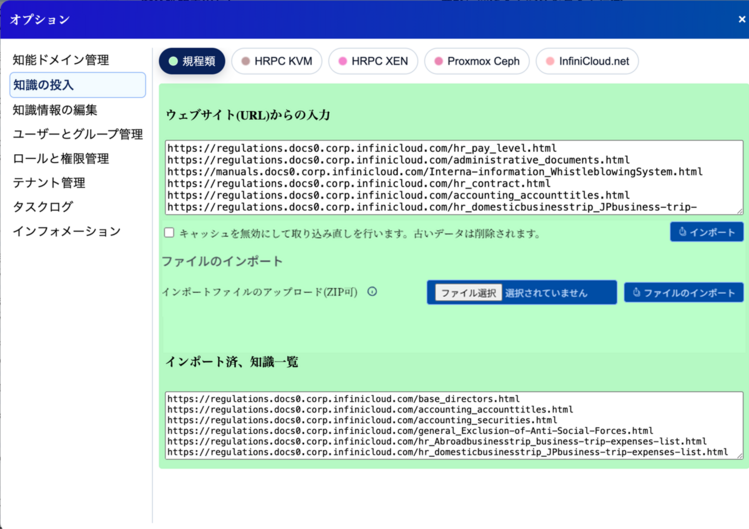Click the pink dot on Proxmox Ceph tab
Image resolution: width=749 pixels, height=529 pixels.
click(438, 62)
